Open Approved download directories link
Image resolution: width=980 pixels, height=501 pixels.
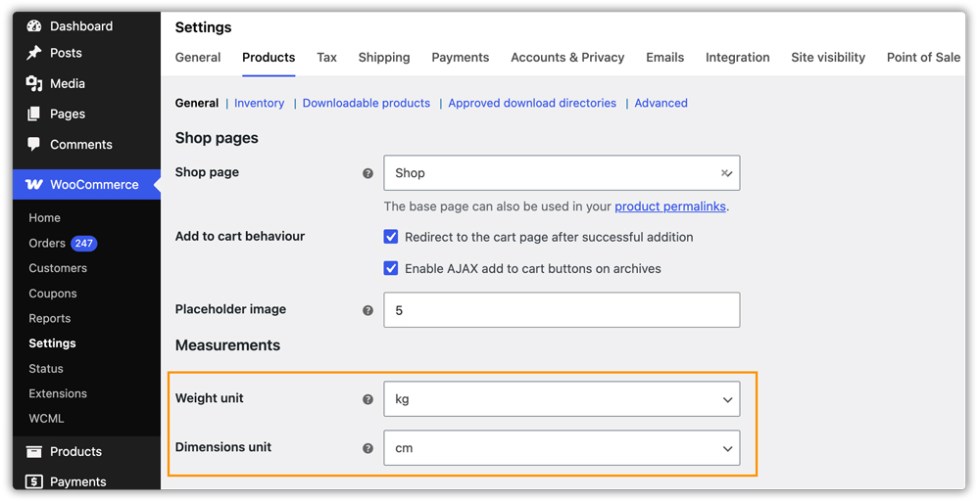point(532,103)
